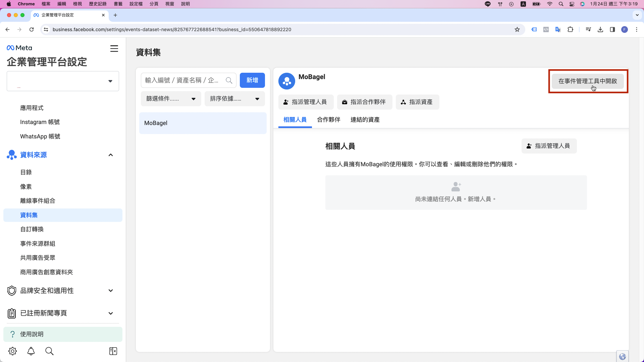
Task: Click magnifier icon in dataset search field
Action: (x=229, y=80)
